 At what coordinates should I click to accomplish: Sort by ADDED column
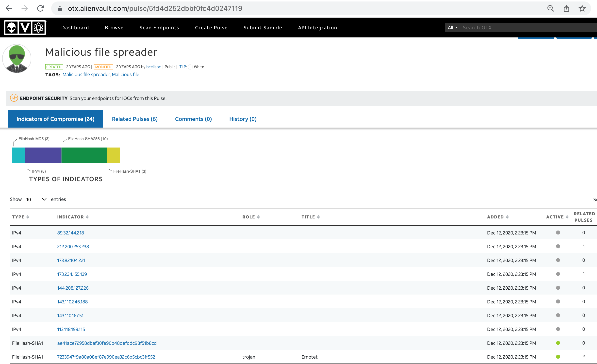pos(498,217)
